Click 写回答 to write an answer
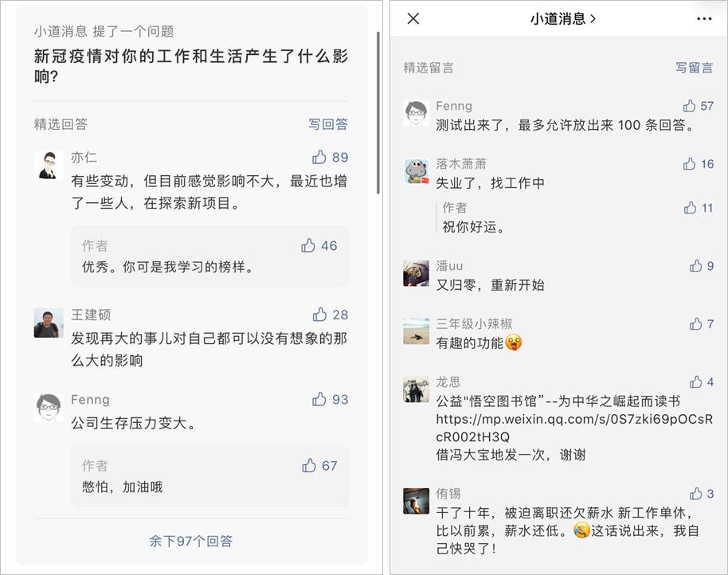Viewport: 728px width, 575px height. tap(328, 124)
